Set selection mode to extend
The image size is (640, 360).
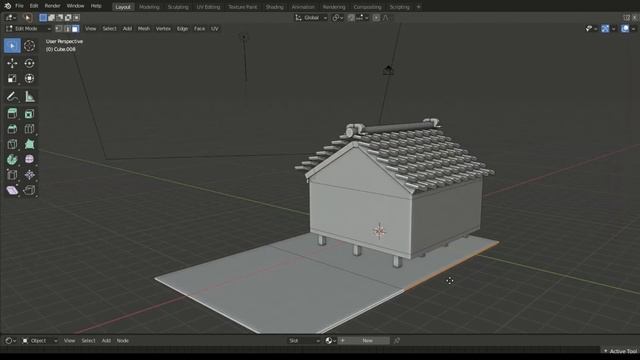click(x=51, y=18)
